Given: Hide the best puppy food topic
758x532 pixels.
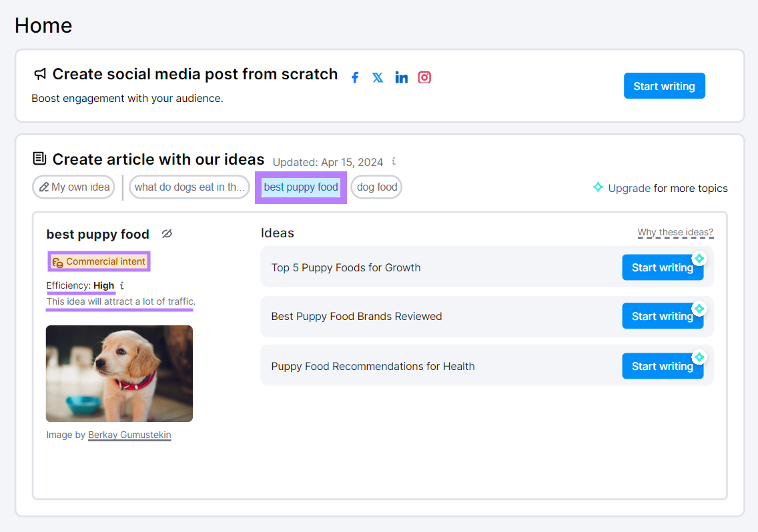Looking at the screenshot, I should pyautogui.click(x=167, y=234).
